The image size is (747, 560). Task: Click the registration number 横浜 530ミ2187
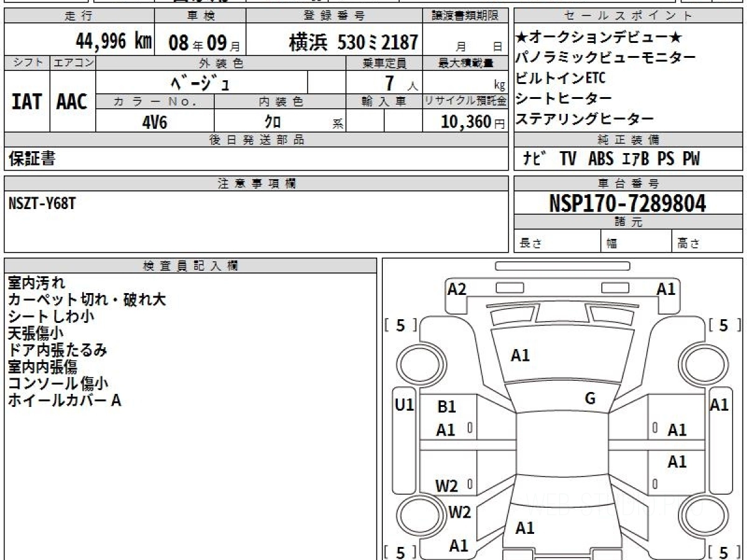pyautogui.click(x=353, y=42)
